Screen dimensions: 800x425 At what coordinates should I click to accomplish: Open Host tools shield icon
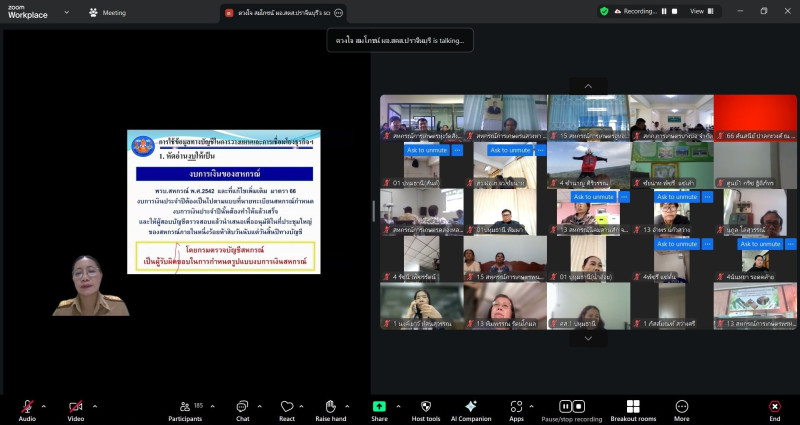pos(425,408)
